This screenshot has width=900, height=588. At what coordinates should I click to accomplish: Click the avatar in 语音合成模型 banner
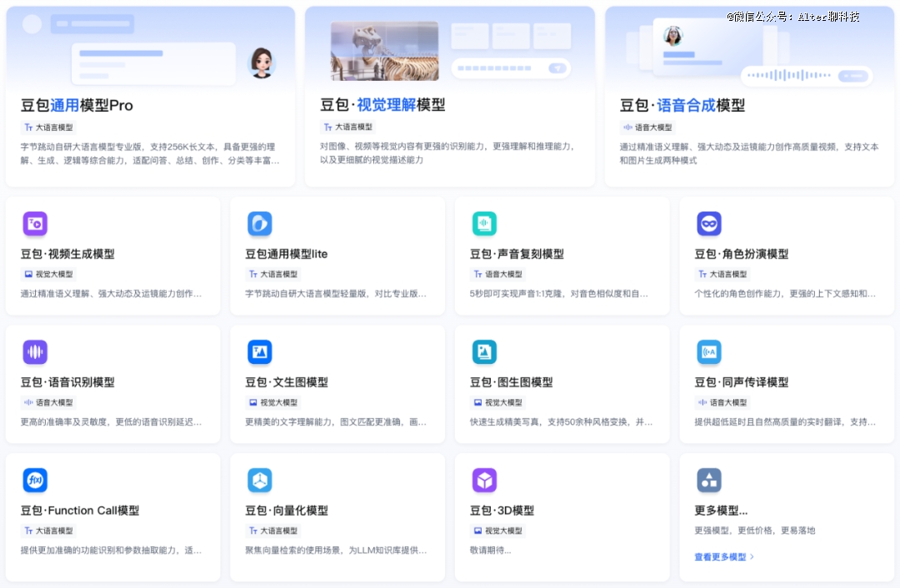672,36
